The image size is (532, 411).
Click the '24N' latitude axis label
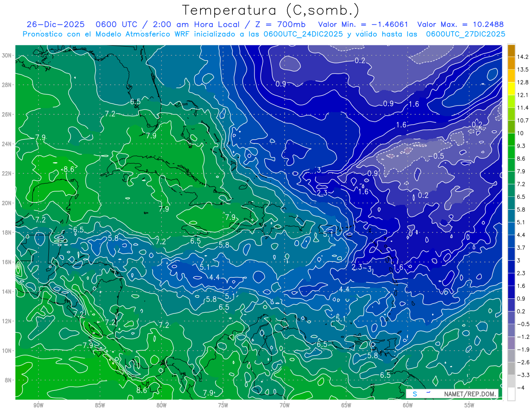(7, 144)
